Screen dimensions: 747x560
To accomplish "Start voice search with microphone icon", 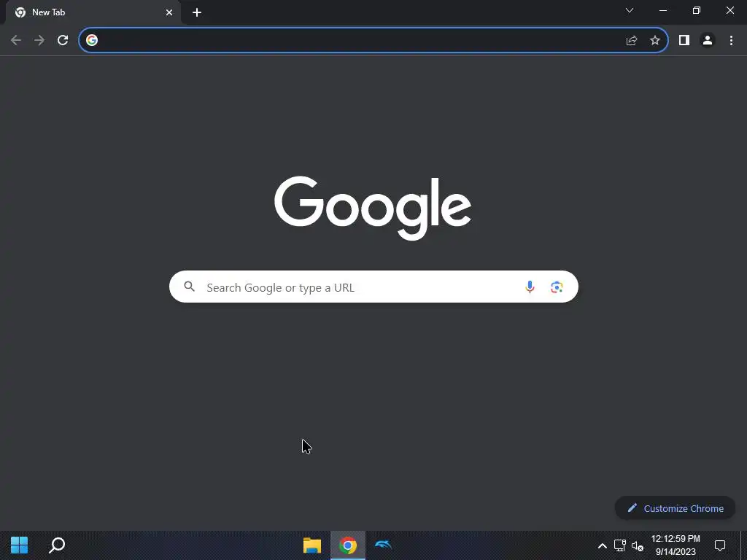I will tap(530, 287).
